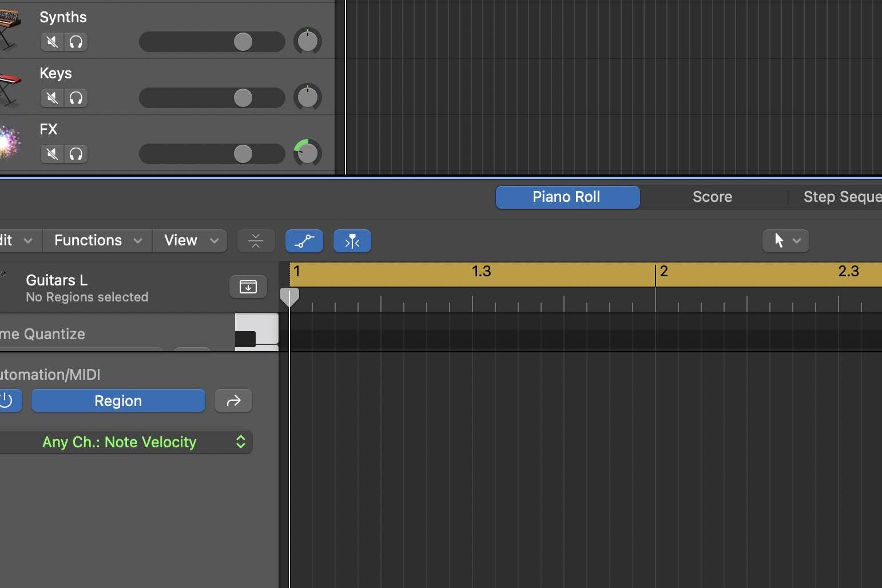Click bar 2 on the ruler
The width and height of the screenshot is (882, 588).
tap(664, 271)
